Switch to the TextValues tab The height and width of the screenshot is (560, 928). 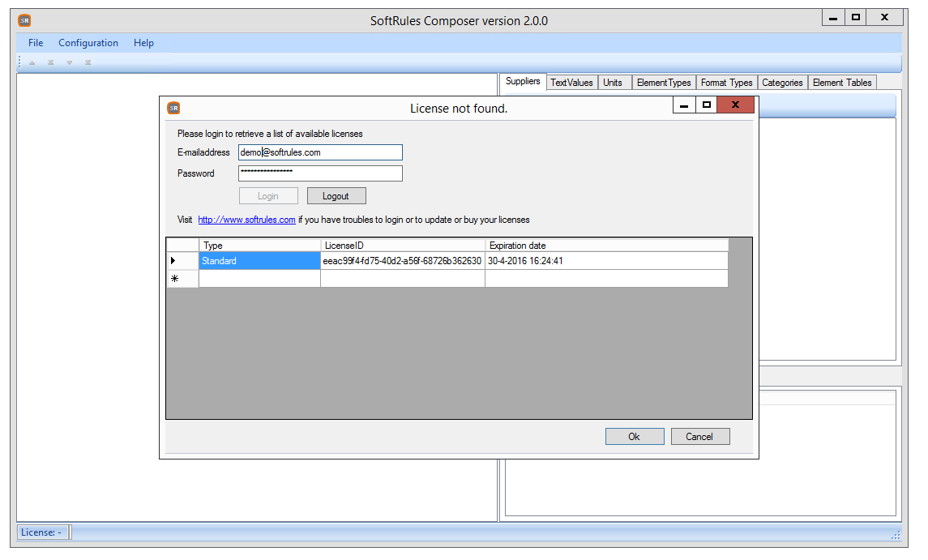[571, 83]
